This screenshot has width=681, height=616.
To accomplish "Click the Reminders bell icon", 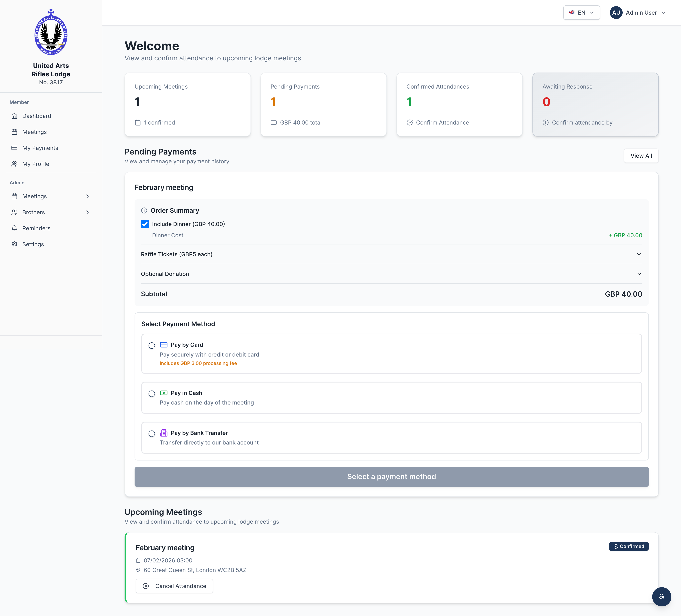I will tap(14, 228).
